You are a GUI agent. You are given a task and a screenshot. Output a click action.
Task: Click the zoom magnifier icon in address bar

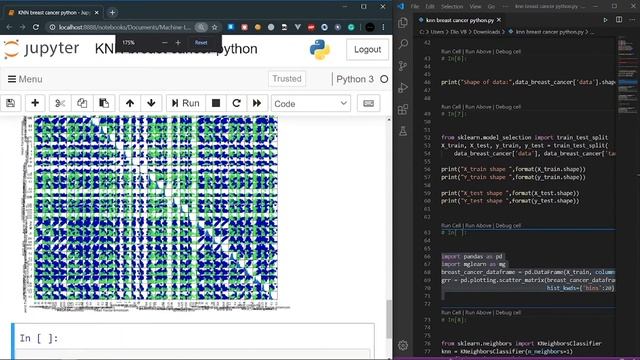[x=201, y=27]
